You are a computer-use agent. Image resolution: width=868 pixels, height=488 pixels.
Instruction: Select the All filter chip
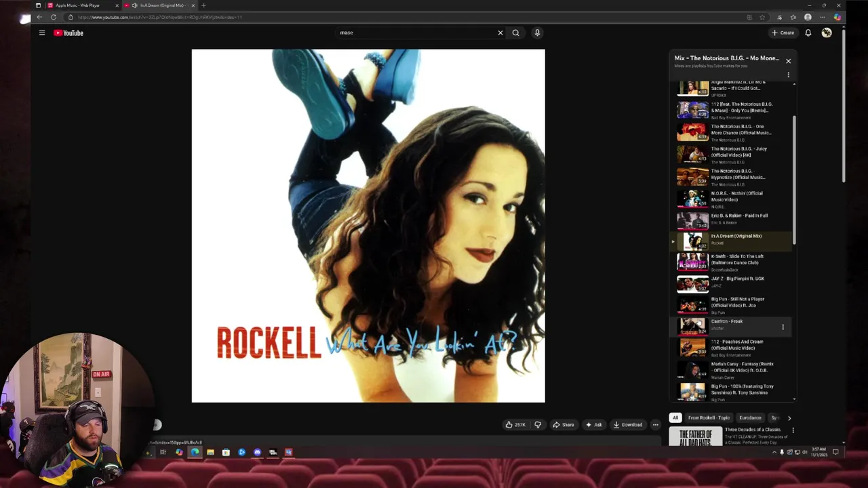[x=675, y=418]
